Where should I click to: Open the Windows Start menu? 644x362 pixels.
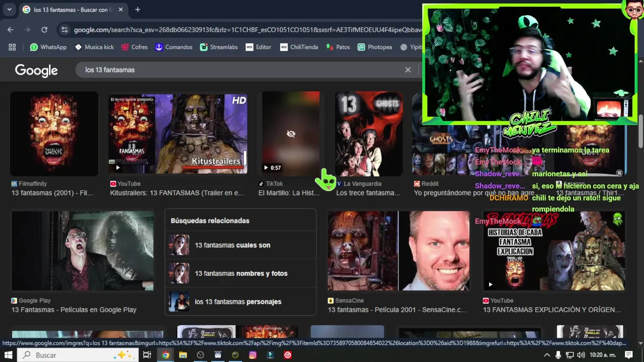[9, 355]
